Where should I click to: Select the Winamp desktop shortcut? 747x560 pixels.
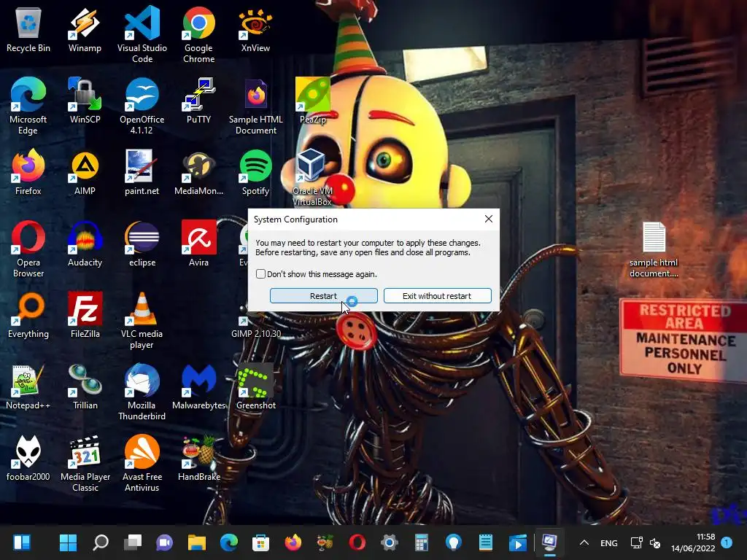tap(85, 29)
